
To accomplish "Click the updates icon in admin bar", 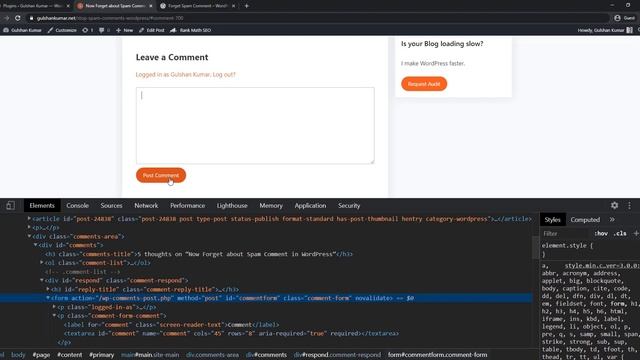I will [x=87, y=30].
